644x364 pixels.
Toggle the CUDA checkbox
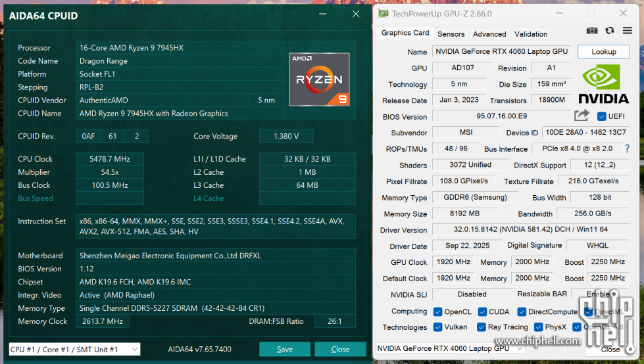click(x=482, y=311)
